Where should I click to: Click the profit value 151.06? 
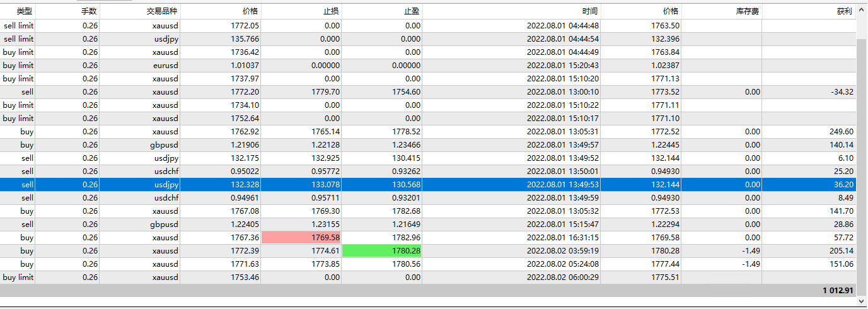point(842,264)
